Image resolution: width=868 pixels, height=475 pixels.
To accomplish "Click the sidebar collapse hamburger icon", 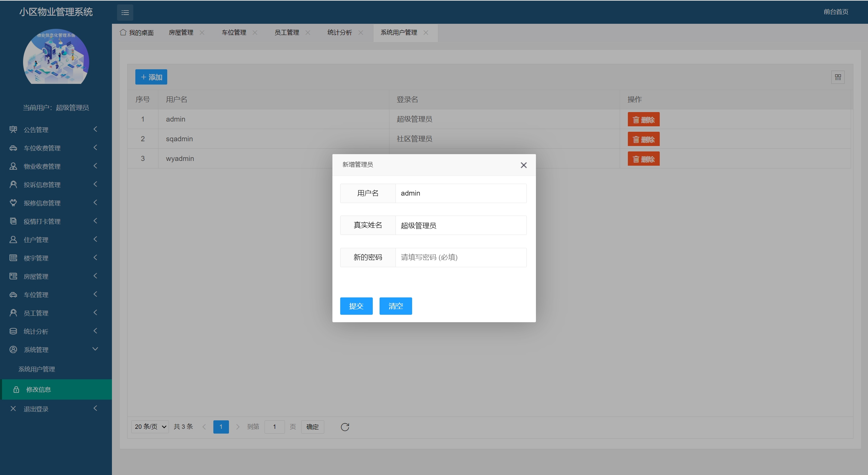I will (x=125, y=13).
